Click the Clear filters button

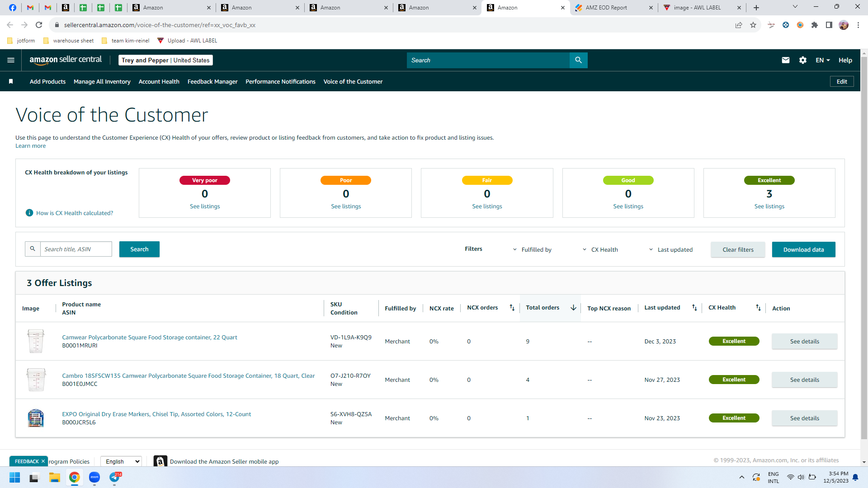738,249
